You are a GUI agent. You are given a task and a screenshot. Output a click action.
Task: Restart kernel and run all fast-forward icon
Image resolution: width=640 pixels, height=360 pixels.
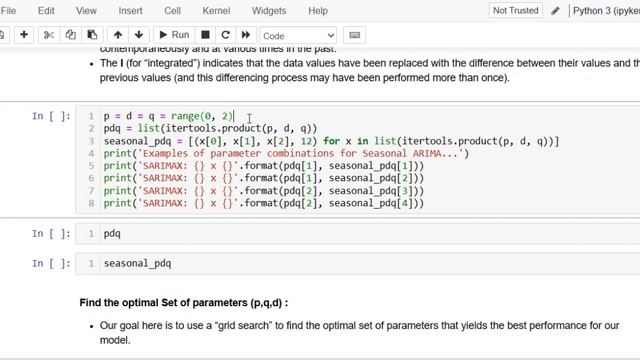coord(246,35)
